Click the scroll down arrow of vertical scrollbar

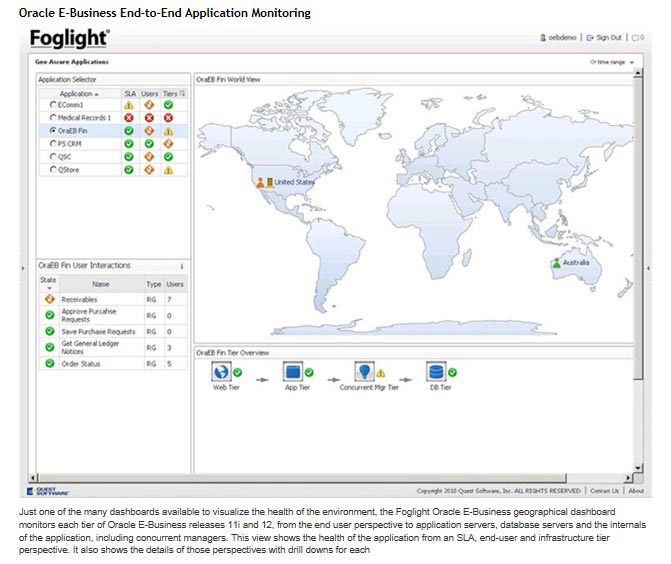click(638, 468)
